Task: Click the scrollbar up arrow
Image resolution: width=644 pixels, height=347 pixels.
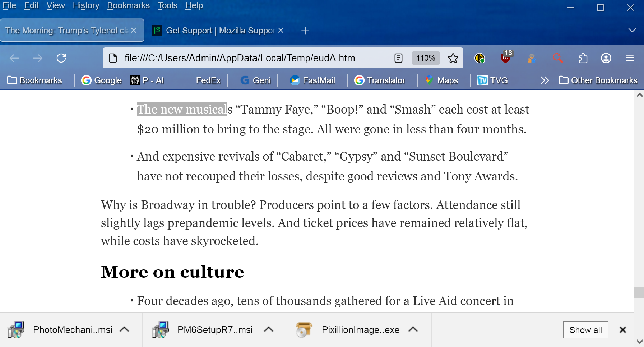Action: (639, 95)
